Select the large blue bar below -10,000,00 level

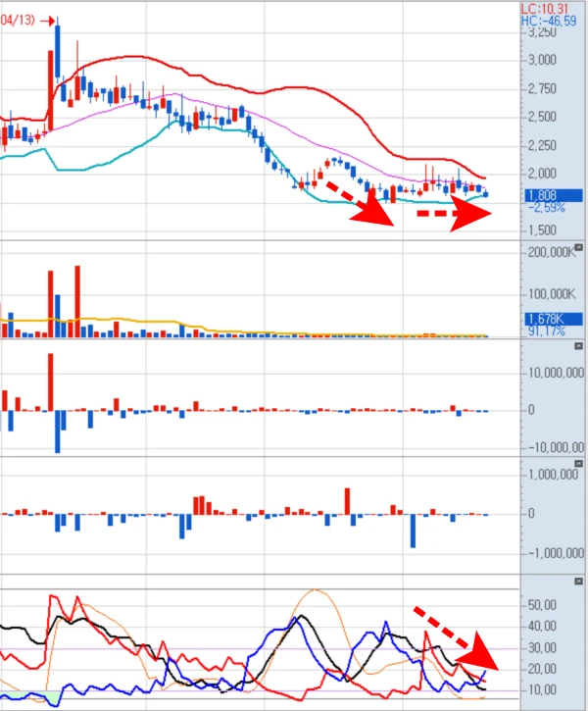click(x=58, y=432)
